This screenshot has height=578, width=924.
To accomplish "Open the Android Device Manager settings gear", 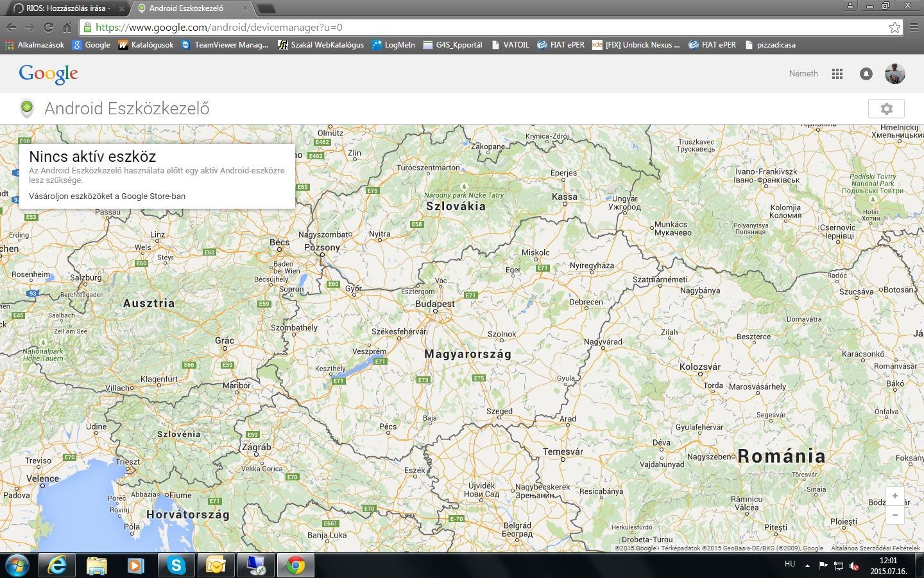I will pos(886,109).
